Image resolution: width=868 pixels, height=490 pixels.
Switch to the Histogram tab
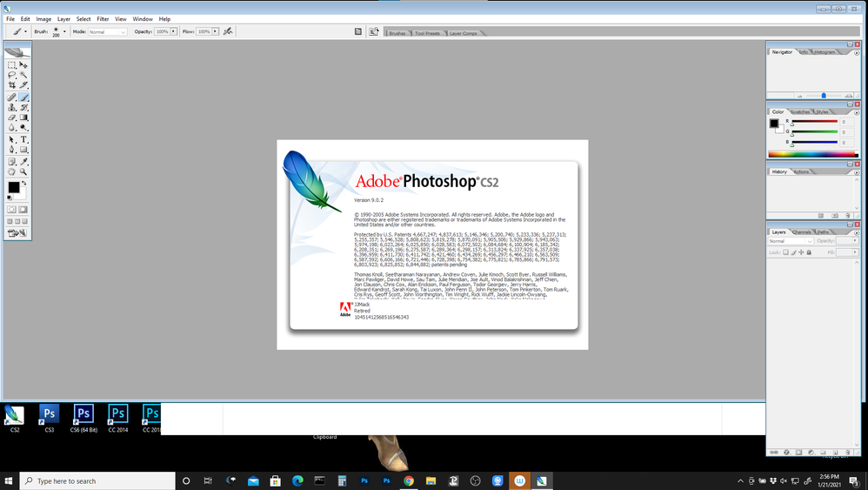click(x=825, y=52)
